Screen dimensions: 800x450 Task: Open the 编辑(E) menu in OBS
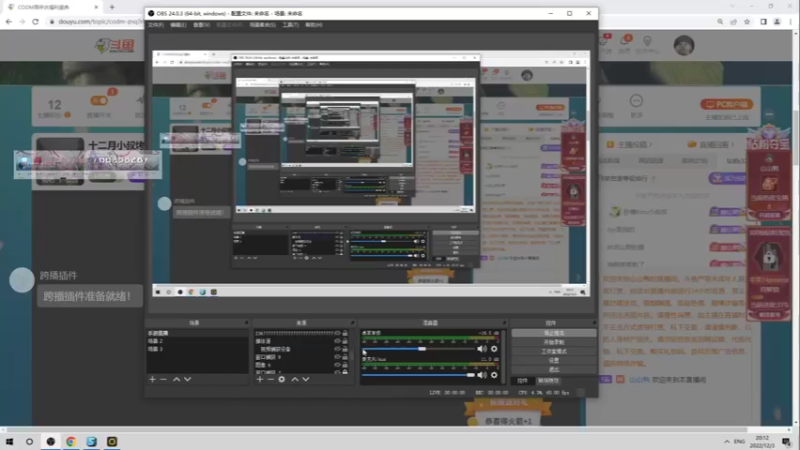(178, 25)
